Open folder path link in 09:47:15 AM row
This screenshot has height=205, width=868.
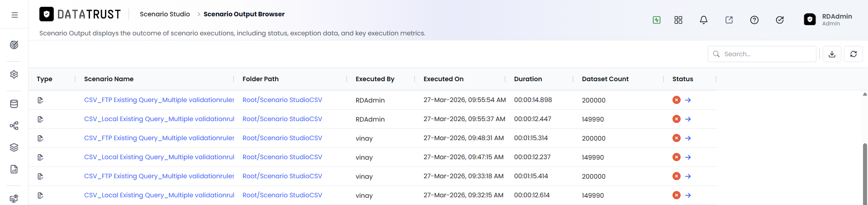282,157
